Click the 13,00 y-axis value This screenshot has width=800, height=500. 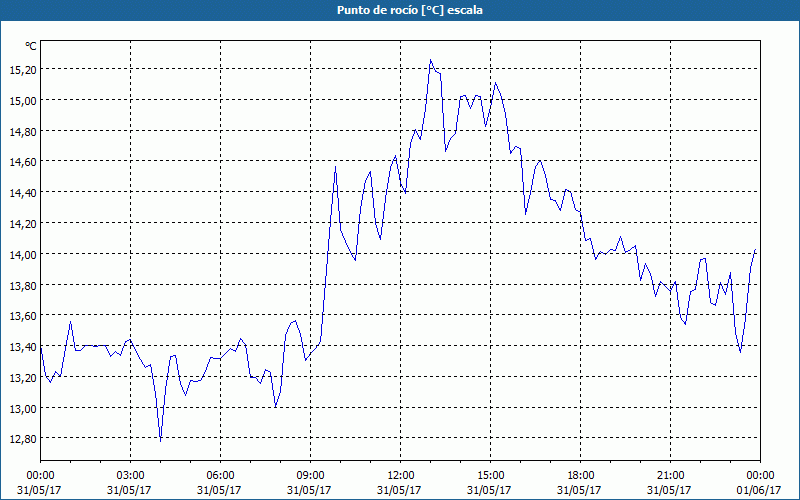pos(23,408)
